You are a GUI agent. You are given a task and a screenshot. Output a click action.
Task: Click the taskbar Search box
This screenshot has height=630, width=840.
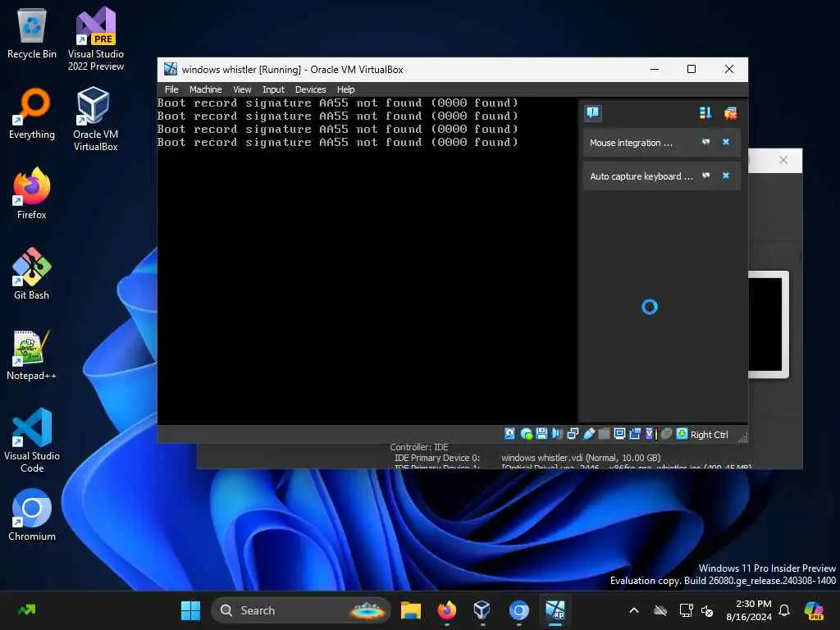point(301,610)
